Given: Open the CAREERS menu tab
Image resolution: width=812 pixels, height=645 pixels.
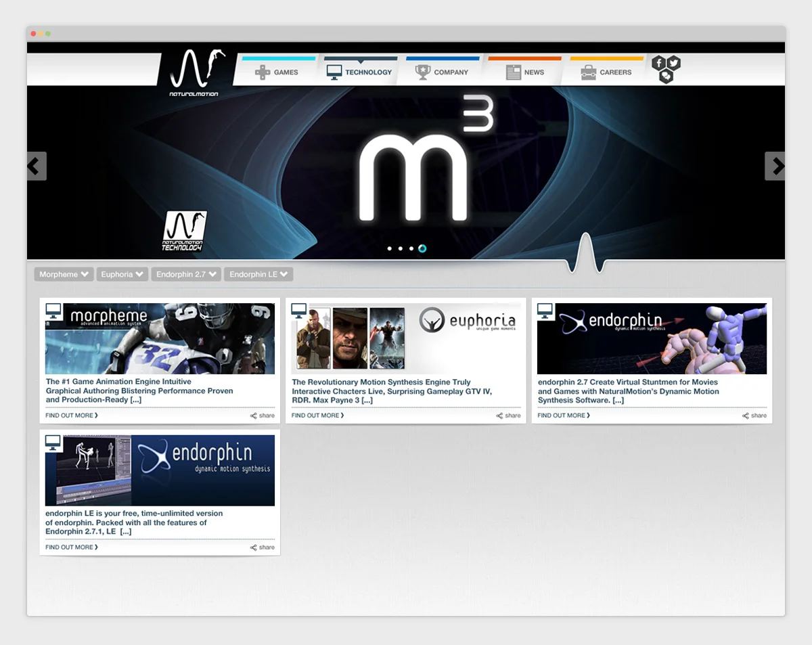Looking at the screenshot, I should [606, 71].
